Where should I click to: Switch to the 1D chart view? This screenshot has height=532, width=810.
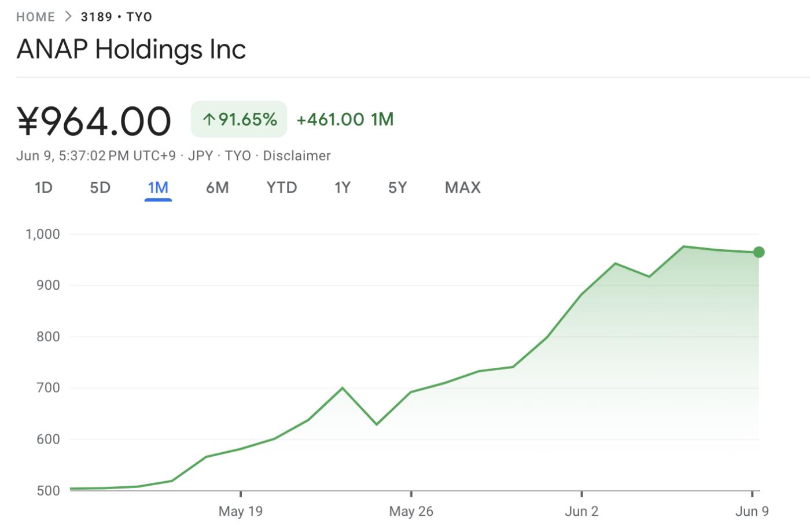[x=43, y=187]
